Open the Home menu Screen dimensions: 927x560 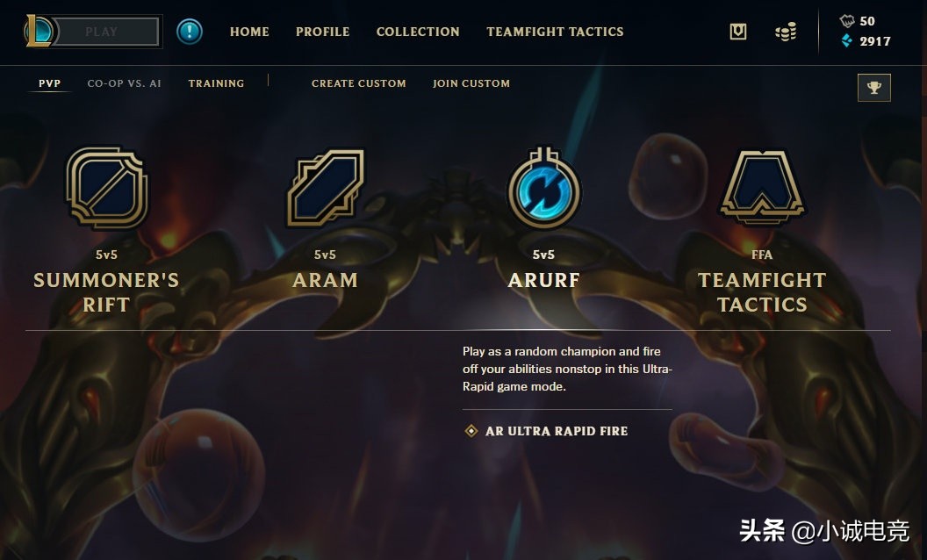pos(249,32)
